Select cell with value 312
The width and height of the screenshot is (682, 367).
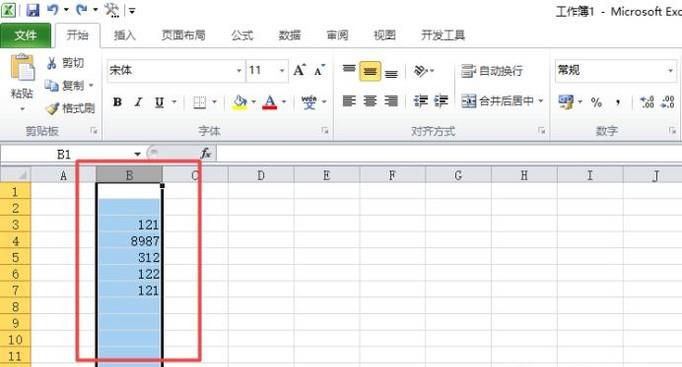pos(130,257)
